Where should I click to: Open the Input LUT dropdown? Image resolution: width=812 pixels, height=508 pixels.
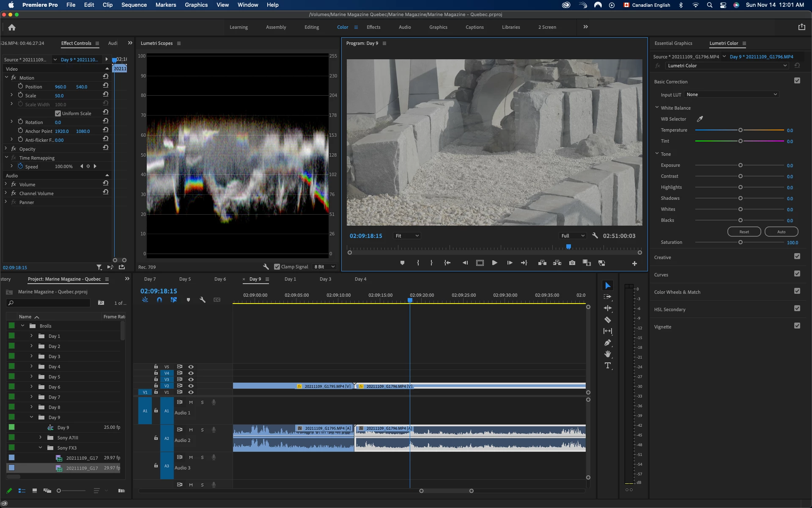click(732, 94)
